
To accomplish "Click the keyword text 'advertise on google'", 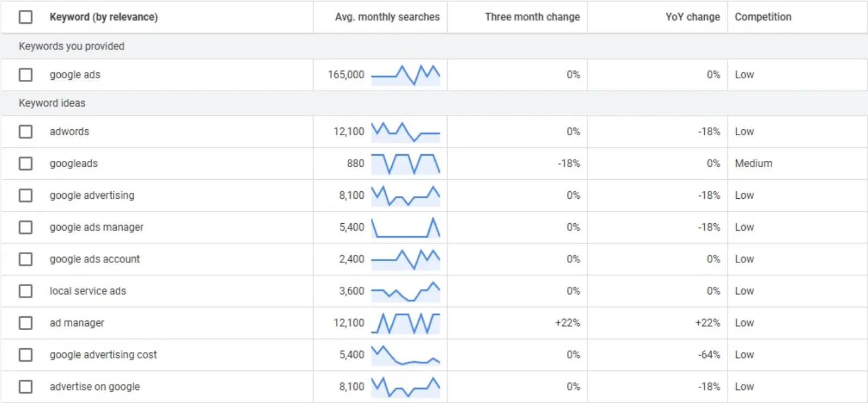I will [95, 387].
